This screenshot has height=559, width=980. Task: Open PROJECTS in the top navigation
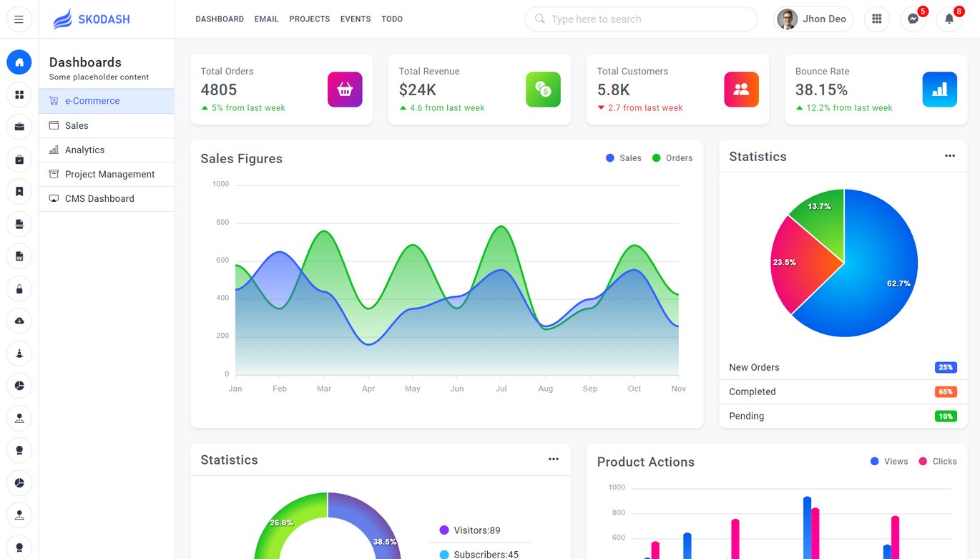click(310, 19)
